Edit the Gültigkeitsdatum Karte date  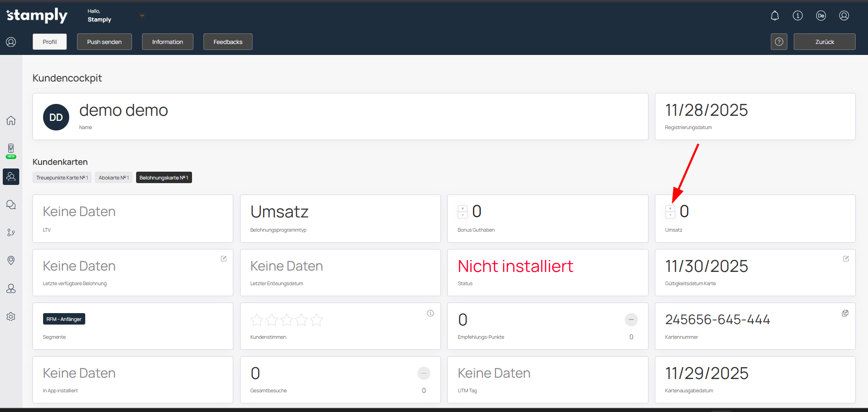(846, 259)
